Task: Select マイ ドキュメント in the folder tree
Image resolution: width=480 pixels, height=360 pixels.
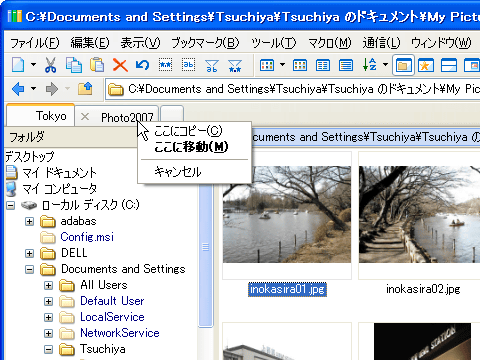Action: [59, 173]
